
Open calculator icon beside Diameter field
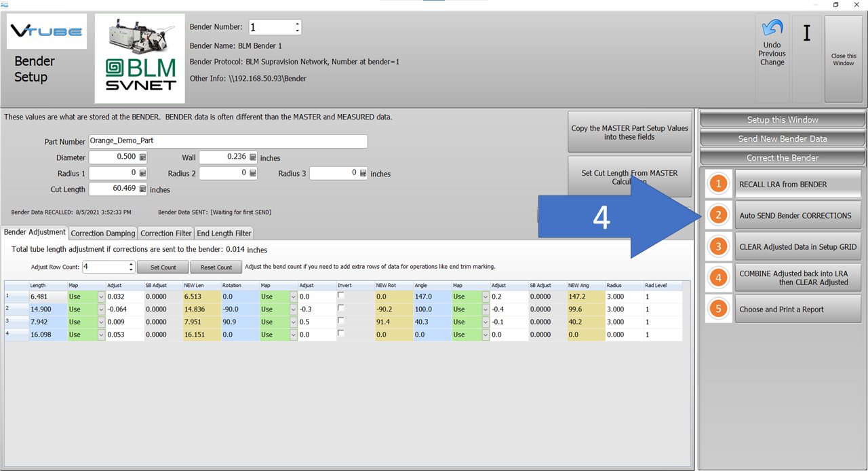click(x=142, y=157)
